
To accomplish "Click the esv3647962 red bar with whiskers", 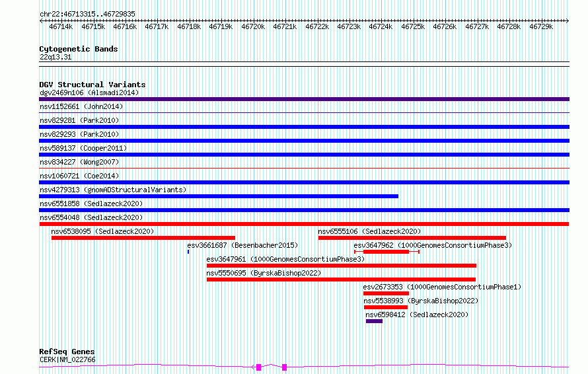I will (386, 252).
